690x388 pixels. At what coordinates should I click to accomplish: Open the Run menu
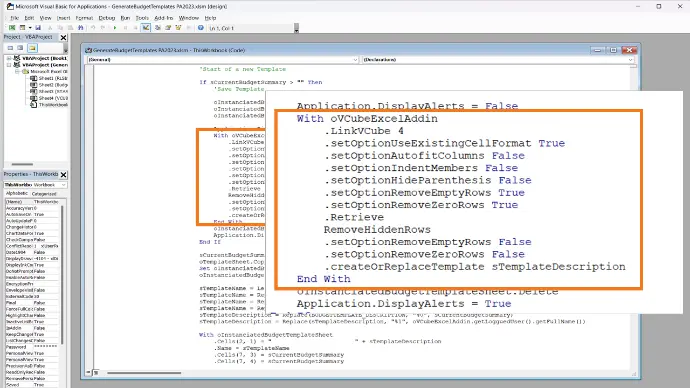(x=125, y=18)
